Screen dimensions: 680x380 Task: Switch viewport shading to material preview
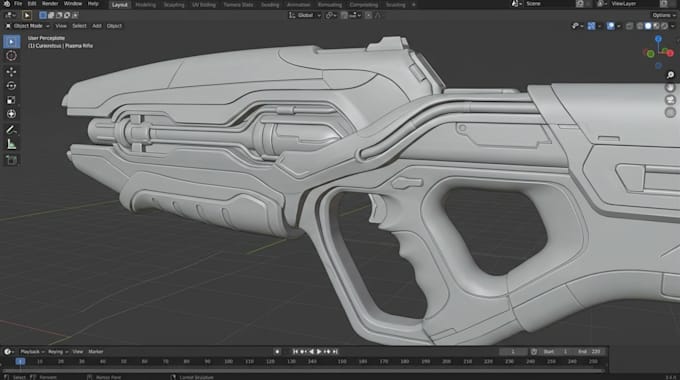pyautogui.click(x=656, y=26)
